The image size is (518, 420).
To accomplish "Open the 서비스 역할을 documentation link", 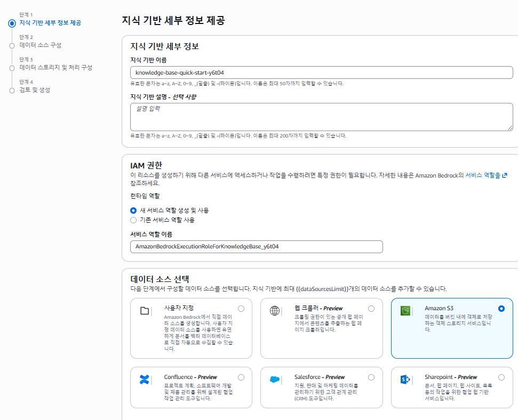I will point(483,175).
